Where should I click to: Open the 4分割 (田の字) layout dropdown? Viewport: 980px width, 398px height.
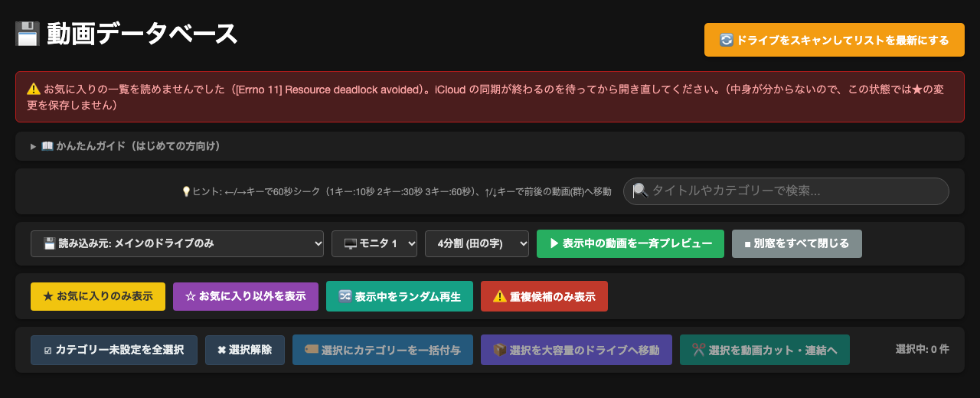[477, 243]
